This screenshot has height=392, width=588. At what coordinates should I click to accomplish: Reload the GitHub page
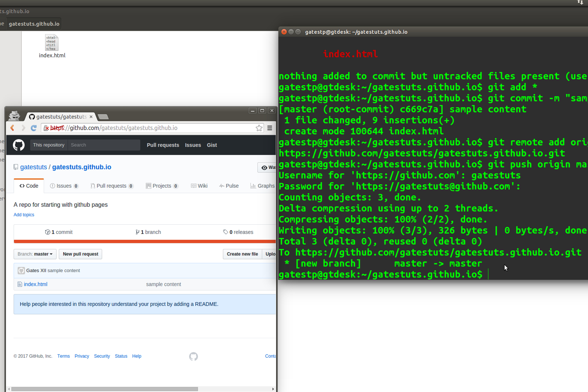pos(34,128)
